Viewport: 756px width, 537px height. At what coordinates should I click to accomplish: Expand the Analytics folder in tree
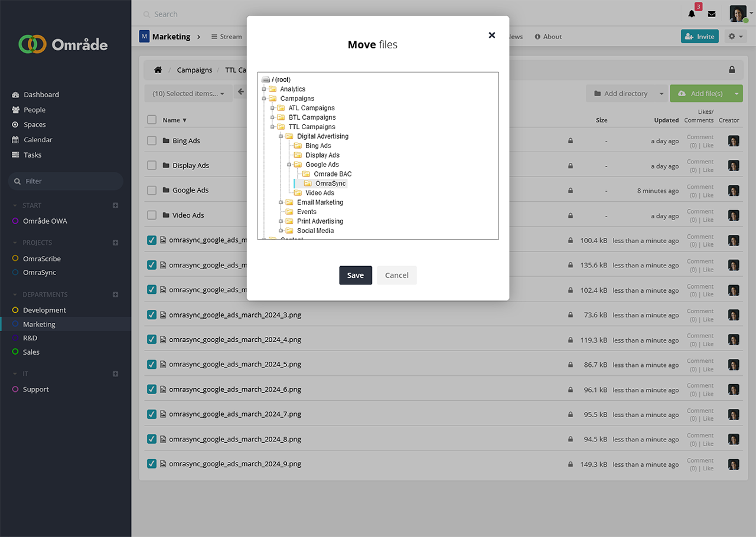coord(264,89)
